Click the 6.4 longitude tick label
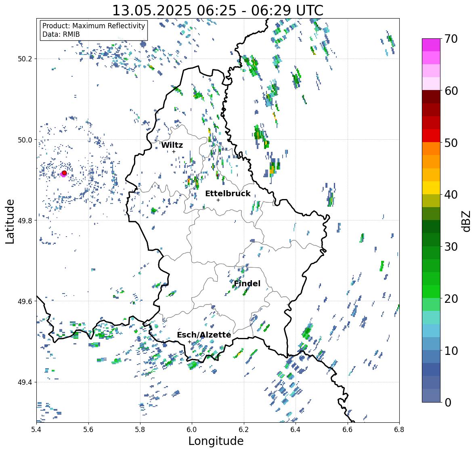This screenshot has height=451, width=476. [296, 430]
